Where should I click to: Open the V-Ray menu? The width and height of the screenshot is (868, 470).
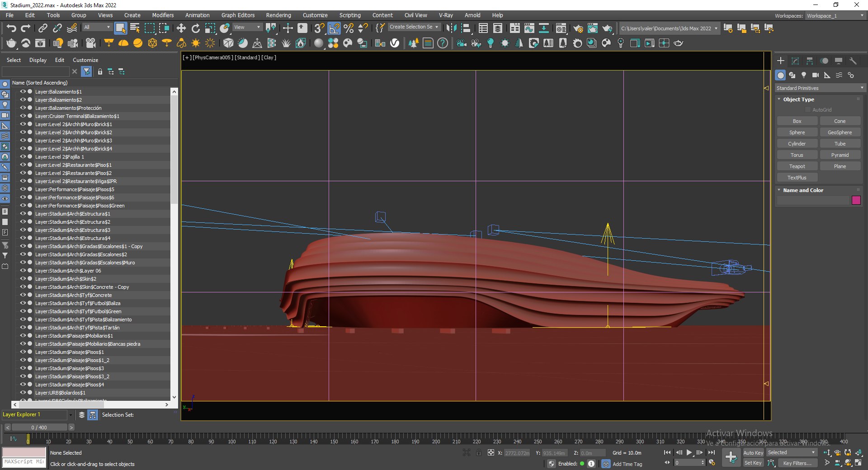(x=446, y=15)
